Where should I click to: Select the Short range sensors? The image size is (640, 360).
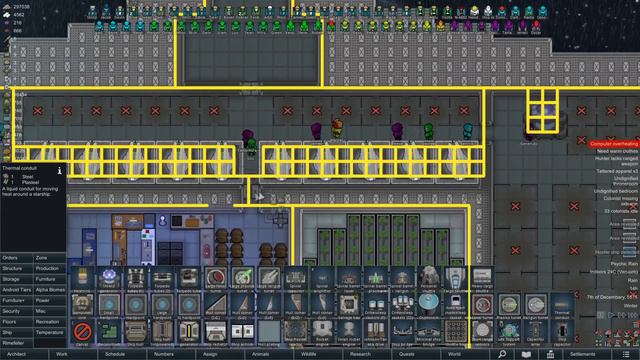pos(482,333)
